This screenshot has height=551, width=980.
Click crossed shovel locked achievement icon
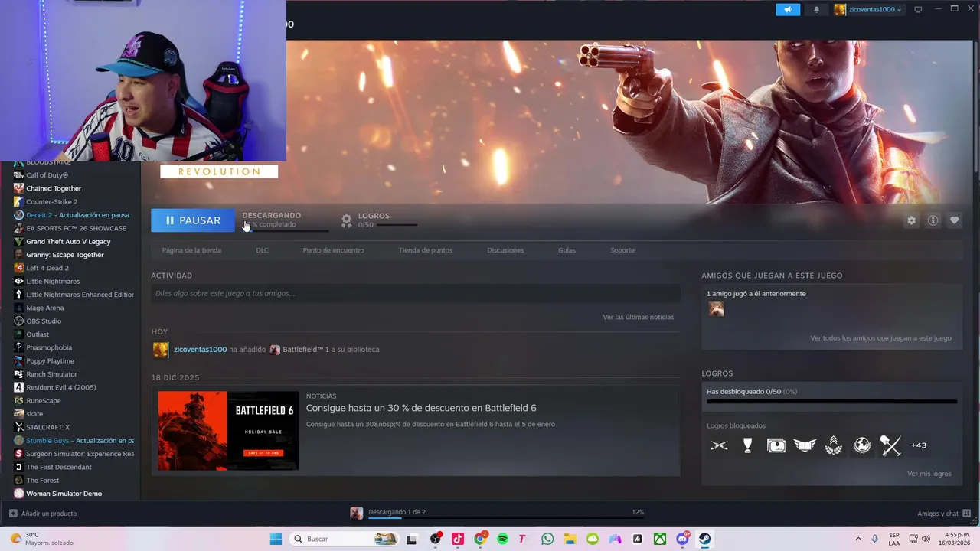(x=890, y=445)
